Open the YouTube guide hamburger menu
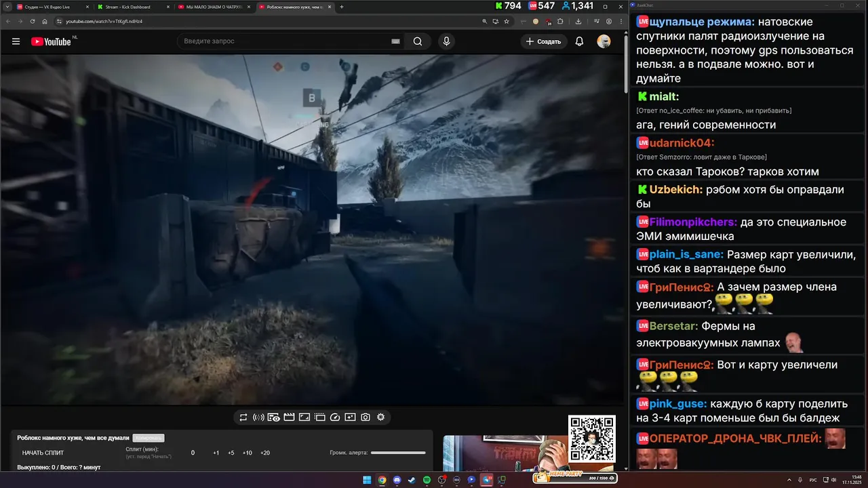868x488 pixels. [16, 41]
